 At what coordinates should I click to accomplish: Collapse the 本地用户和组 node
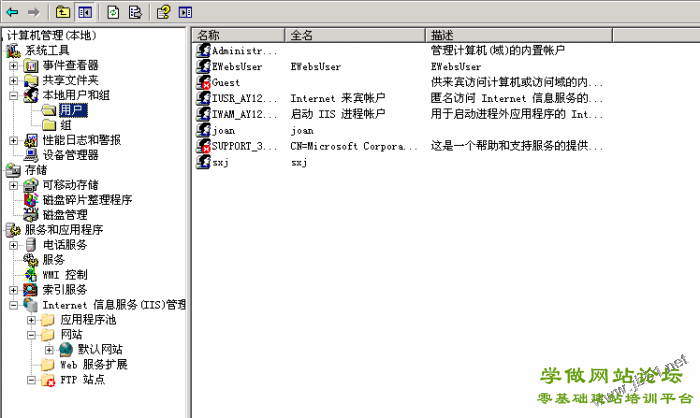pos(14,96)
